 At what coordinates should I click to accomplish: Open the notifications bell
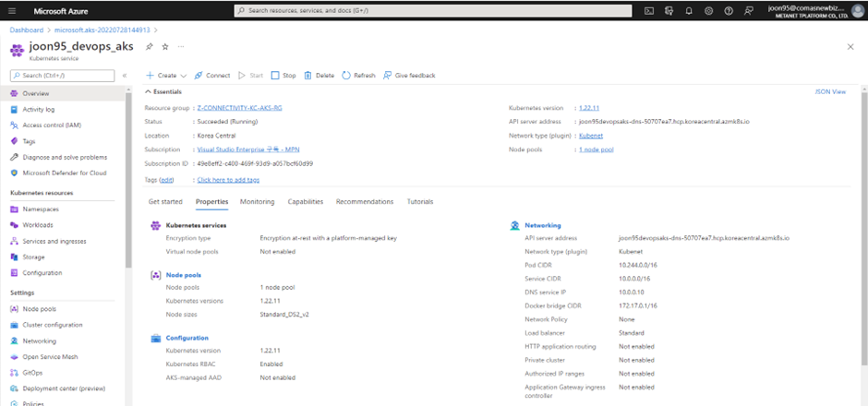(689, 10)
